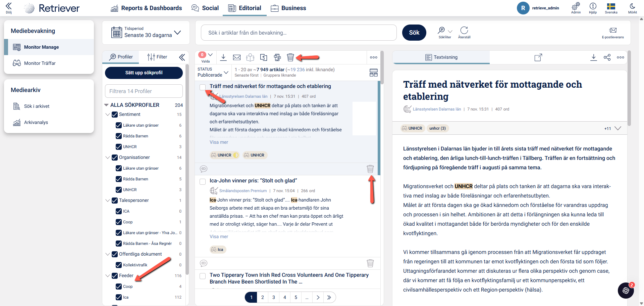The height and width of the screenshot is (306, 644).
Task: Uncheck the Offentliga dokument checkbox
Action: [115, 254]
